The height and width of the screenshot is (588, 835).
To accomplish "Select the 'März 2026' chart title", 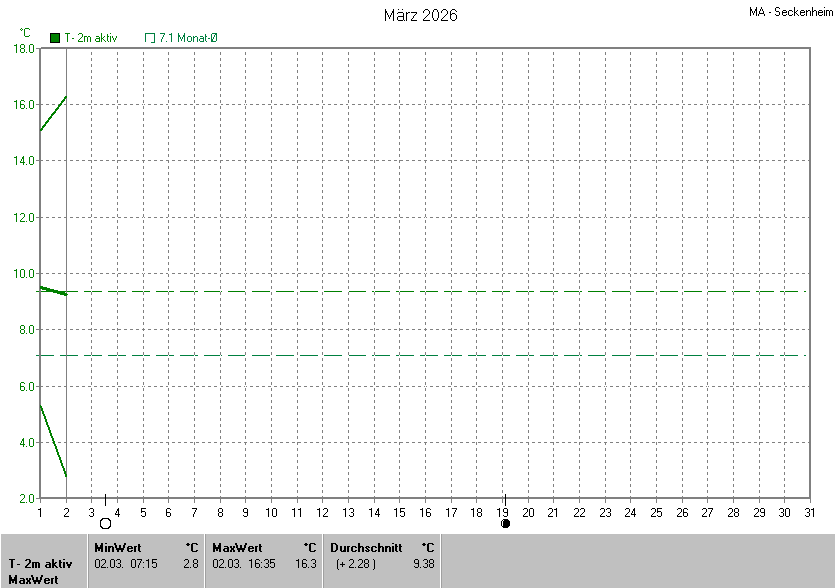I will coord(421,15).
